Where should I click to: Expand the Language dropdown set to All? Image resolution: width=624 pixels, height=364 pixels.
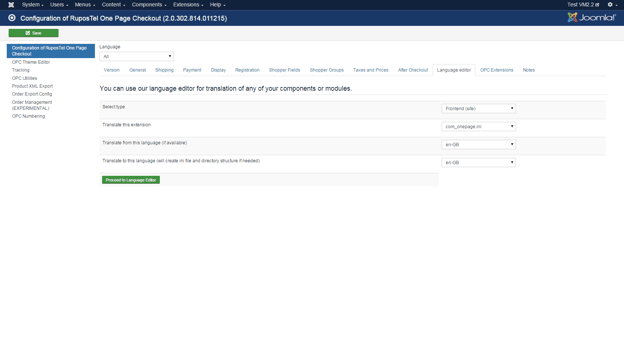(x=137, y=57)
